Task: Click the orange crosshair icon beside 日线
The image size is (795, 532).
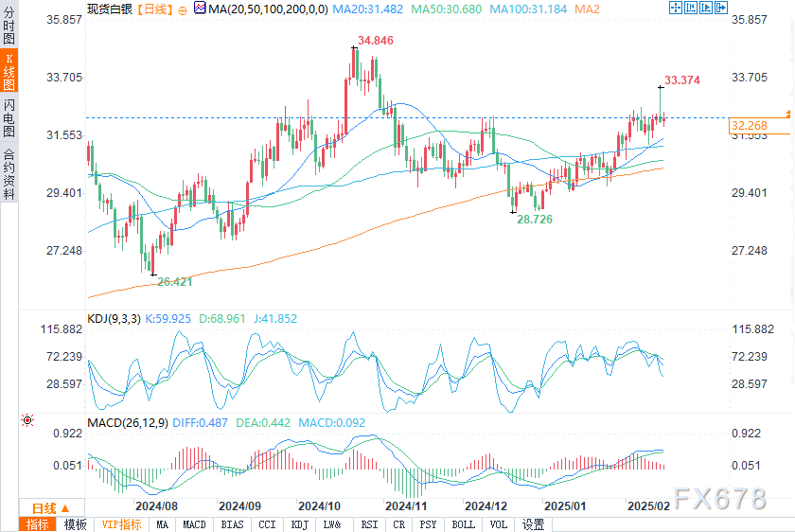Action: point(180,9)
